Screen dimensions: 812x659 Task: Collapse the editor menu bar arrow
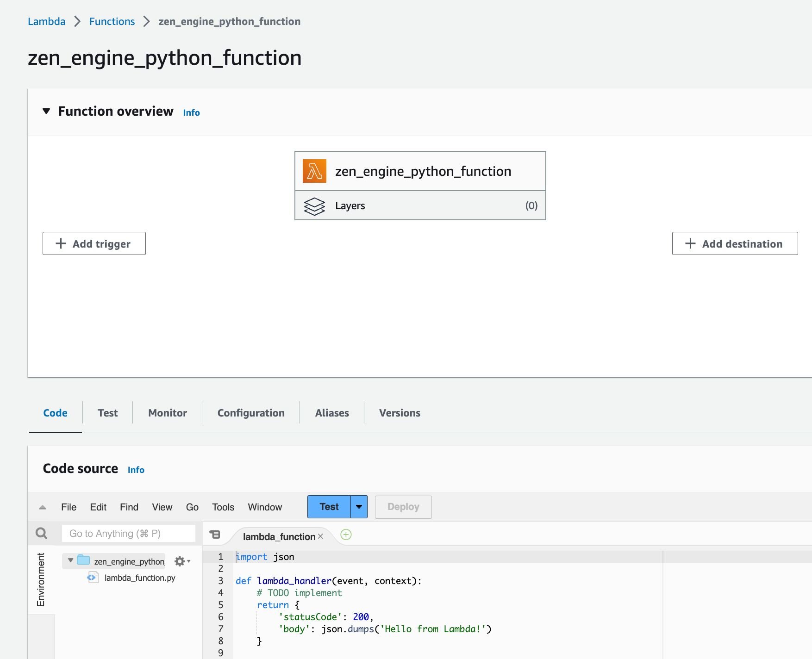(43, 507)
